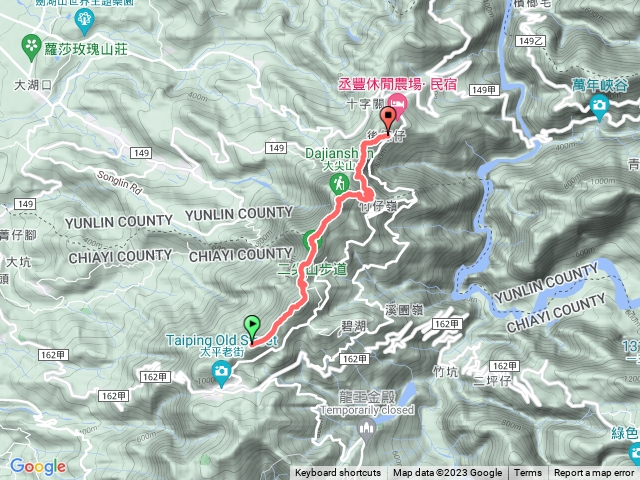Click the 149甲 road shield
The width and height of the screenshot is (640, 480).
pos(484,89)
